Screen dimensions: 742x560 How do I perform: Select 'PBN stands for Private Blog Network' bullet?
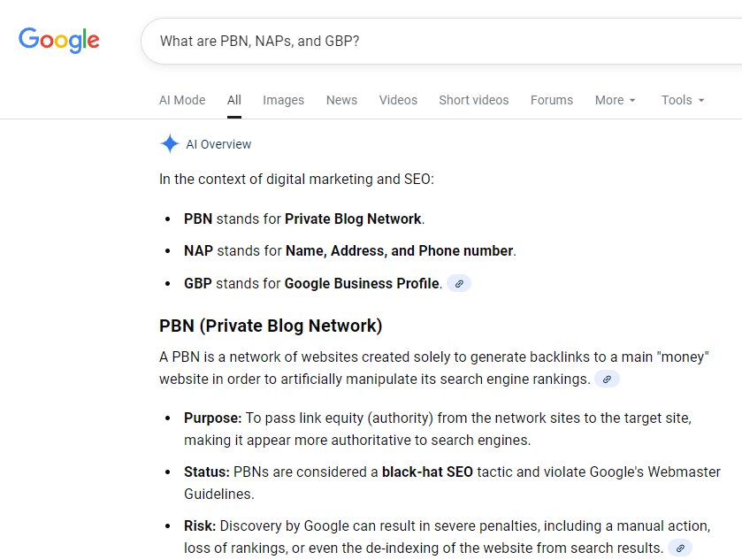[x=304, y=219]
